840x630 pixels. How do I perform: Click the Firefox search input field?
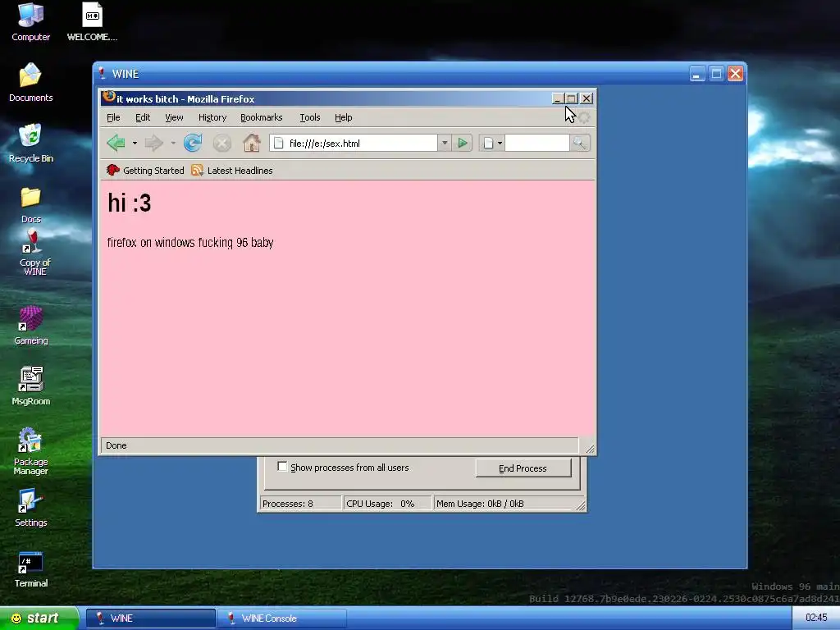coord(536,143)
